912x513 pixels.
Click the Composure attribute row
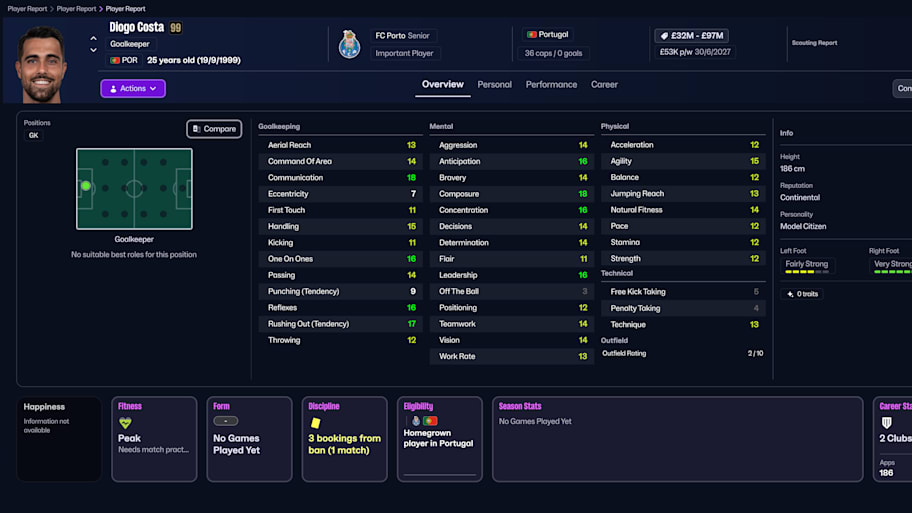512,194
